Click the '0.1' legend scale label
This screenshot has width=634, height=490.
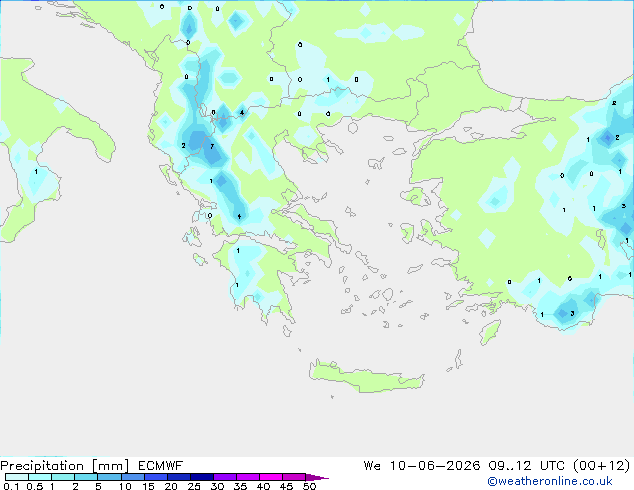[x=11, y=486]
